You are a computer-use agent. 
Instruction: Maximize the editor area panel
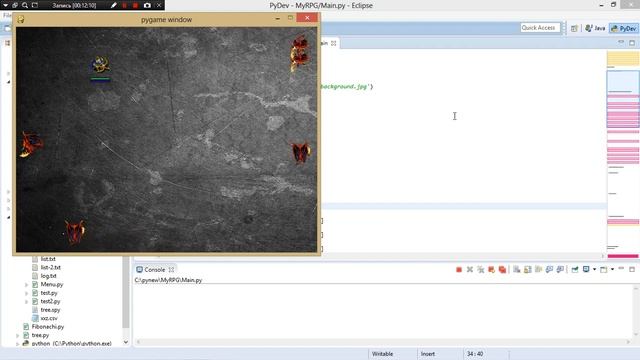[x=632, y=43]
